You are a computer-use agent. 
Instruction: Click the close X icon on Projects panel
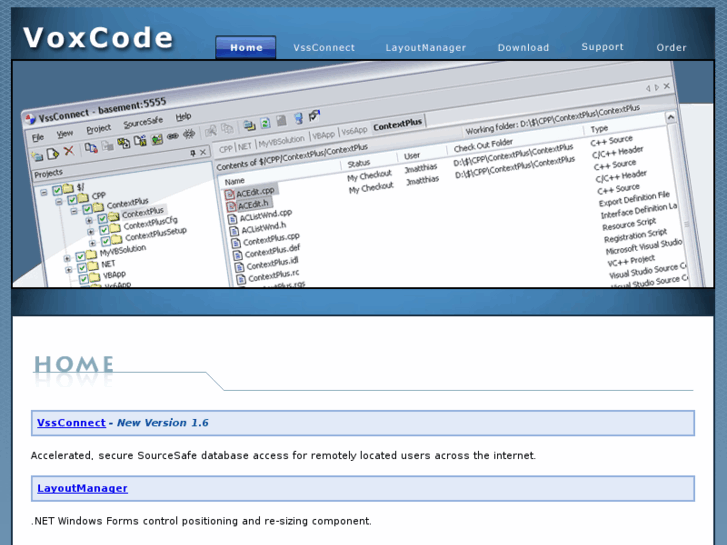(x=204, y=153)
